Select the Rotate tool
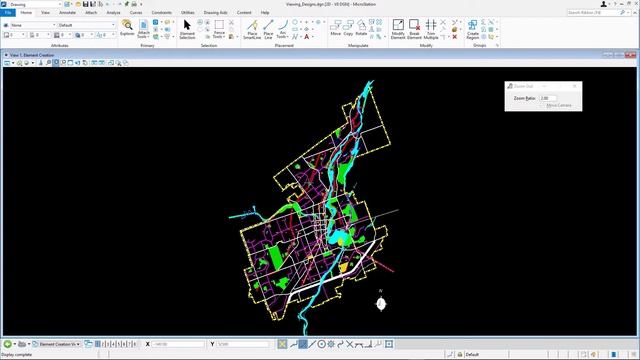The width and height of the screenshot is (640, 360). click(361, 28)
